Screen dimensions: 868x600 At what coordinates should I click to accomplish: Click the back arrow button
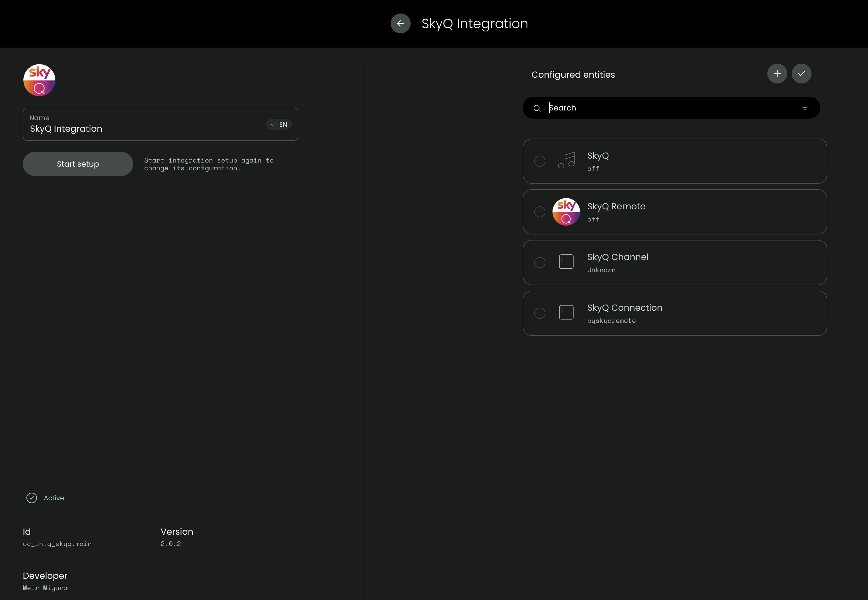(400, 23)
